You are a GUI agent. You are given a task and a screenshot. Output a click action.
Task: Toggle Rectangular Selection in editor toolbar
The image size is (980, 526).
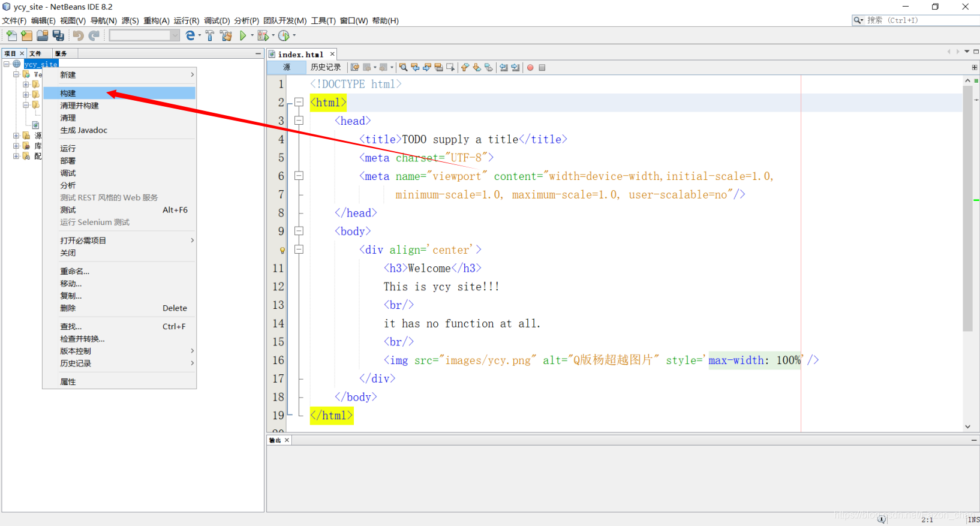point(450,68)
